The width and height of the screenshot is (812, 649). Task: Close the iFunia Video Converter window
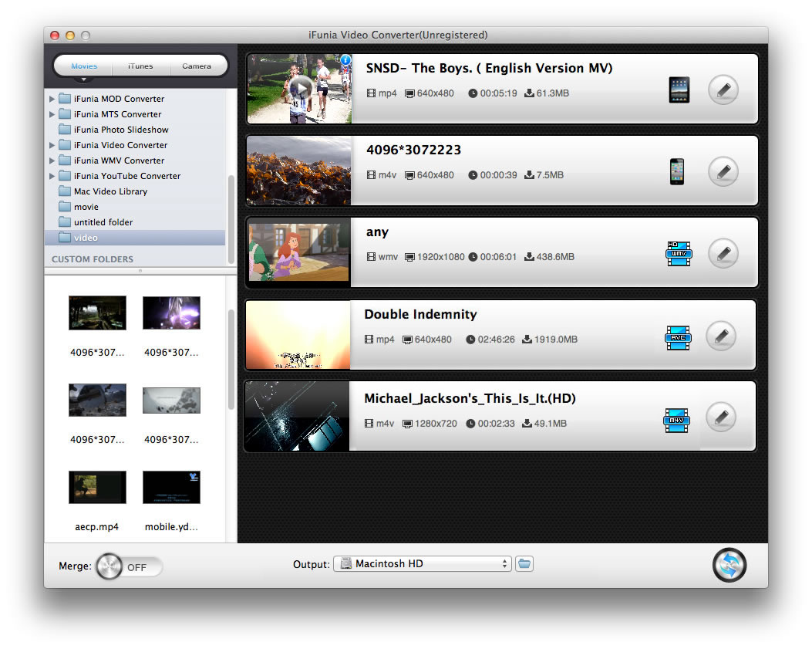pyautogui.click(x=55, y=35)
